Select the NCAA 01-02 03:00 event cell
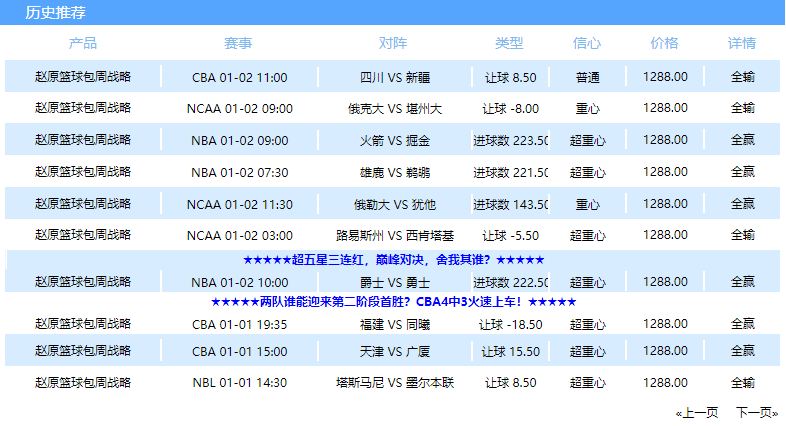786x426 pixels. tap(240, 236)
